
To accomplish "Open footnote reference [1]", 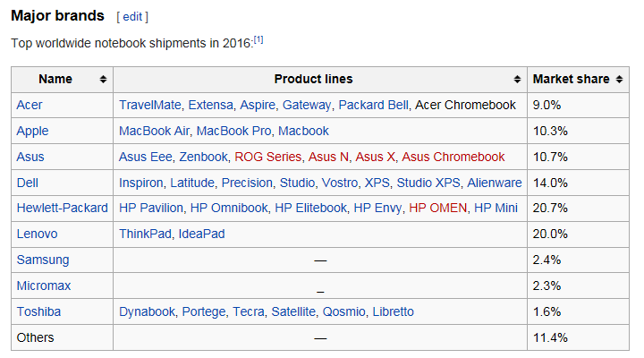I will 258,40.
